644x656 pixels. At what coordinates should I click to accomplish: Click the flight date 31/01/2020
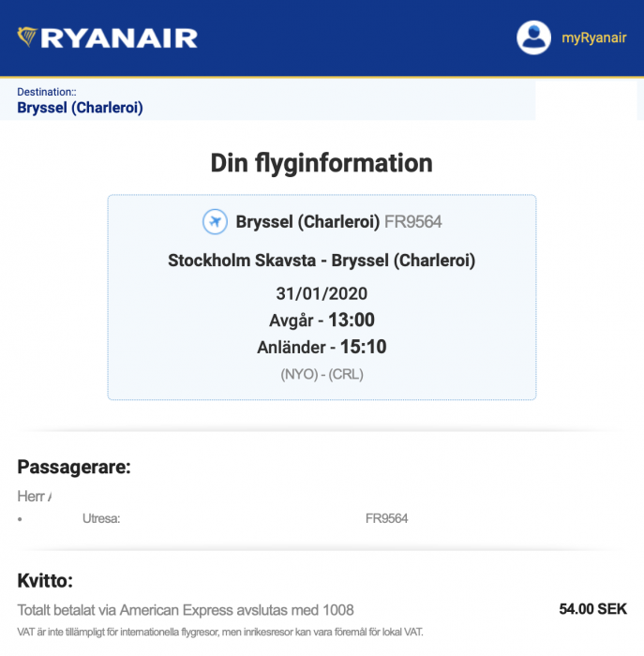(x=322, y=293)
